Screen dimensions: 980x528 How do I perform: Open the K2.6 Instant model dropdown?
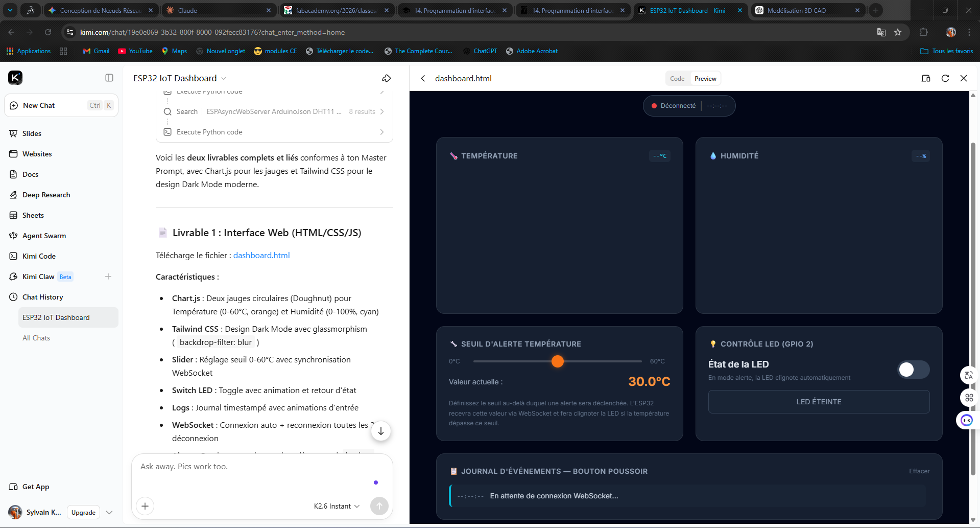[337, 506]
